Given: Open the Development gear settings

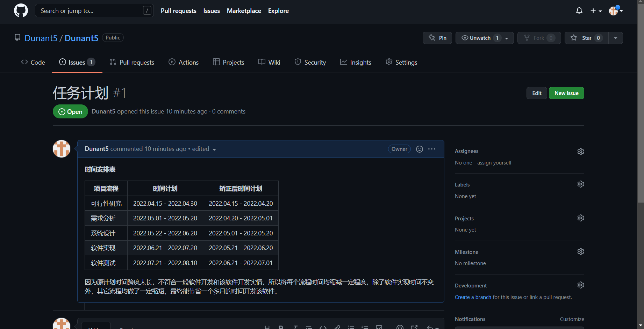Looking at the screenshot, I should (581, 285).
